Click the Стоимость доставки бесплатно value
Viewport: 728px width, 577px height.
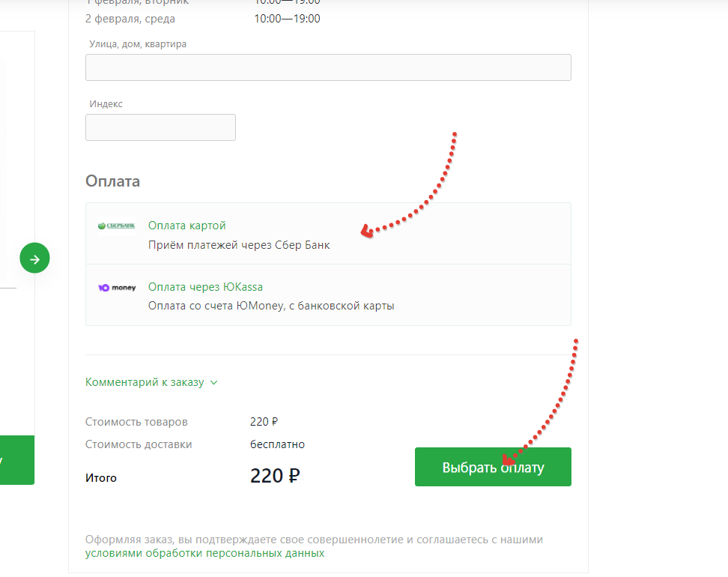277,444
